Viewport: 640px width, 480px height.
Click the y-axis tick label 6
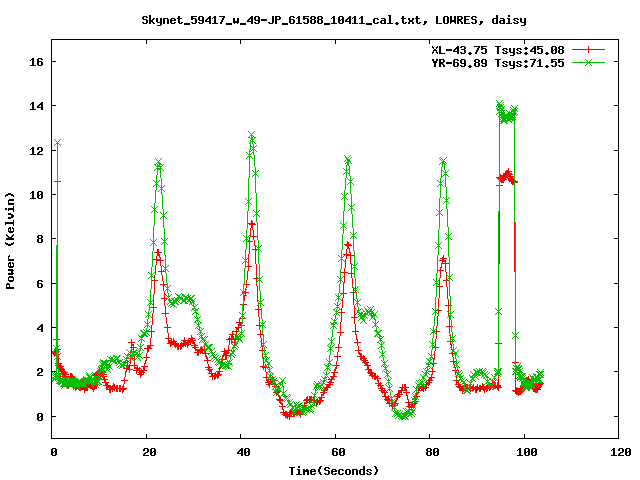(40, 284)
